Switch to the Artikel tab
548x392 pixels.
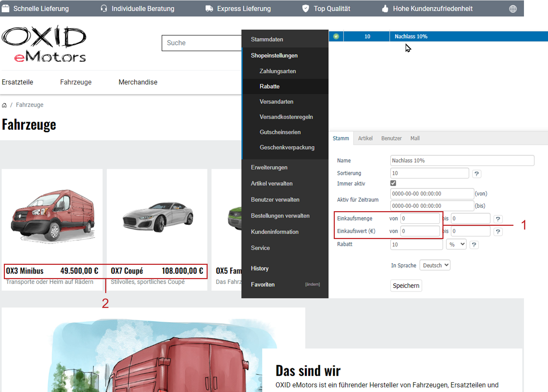[365, 138]
